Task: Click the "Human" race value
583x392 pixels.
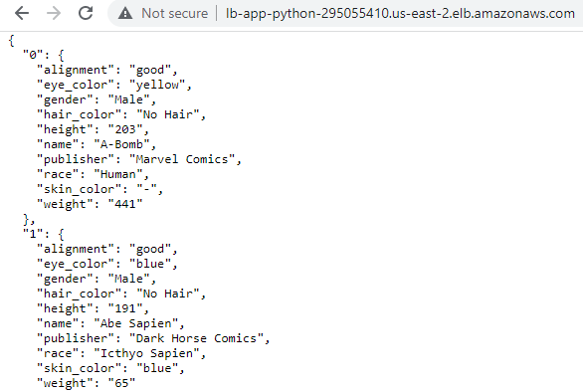Action: pyautogui.click(x=118, y=174)
